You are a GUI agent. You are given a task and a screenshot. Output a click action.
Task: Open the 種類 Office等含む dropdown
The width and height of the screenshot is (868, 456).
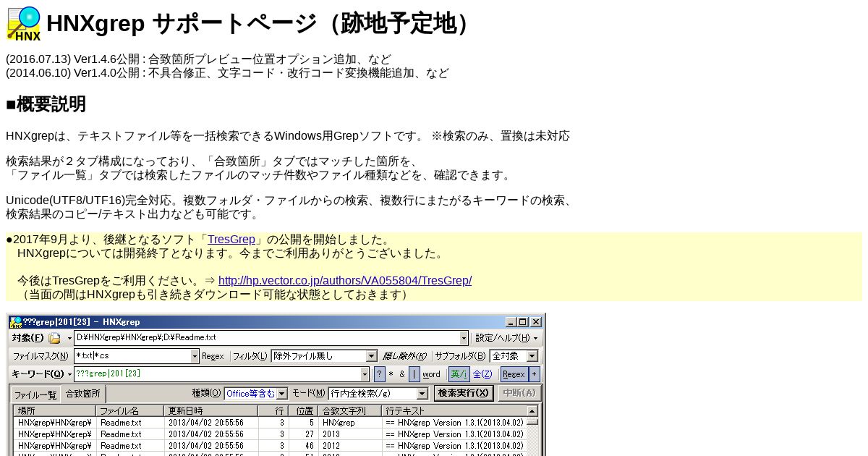(255, 394)
